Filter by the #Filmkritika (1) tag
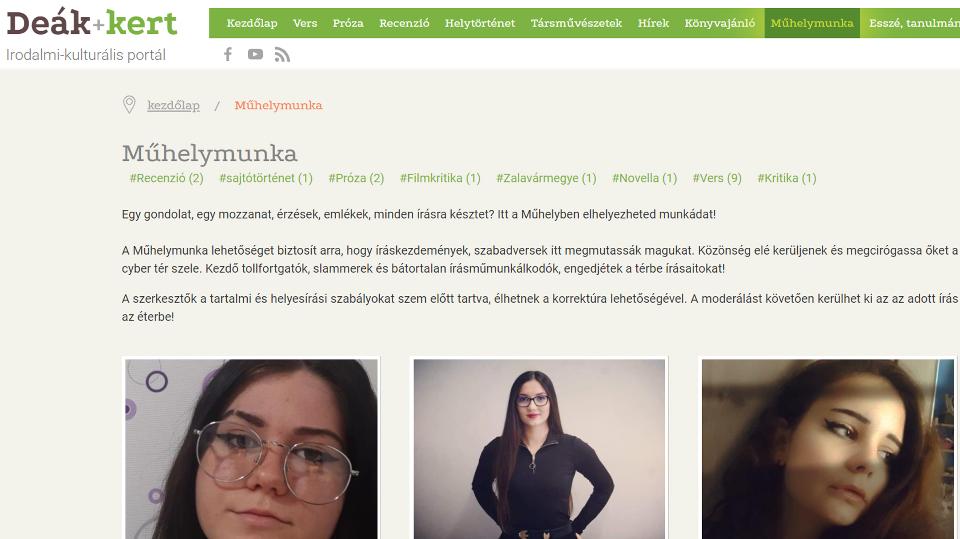 (440, 178)
